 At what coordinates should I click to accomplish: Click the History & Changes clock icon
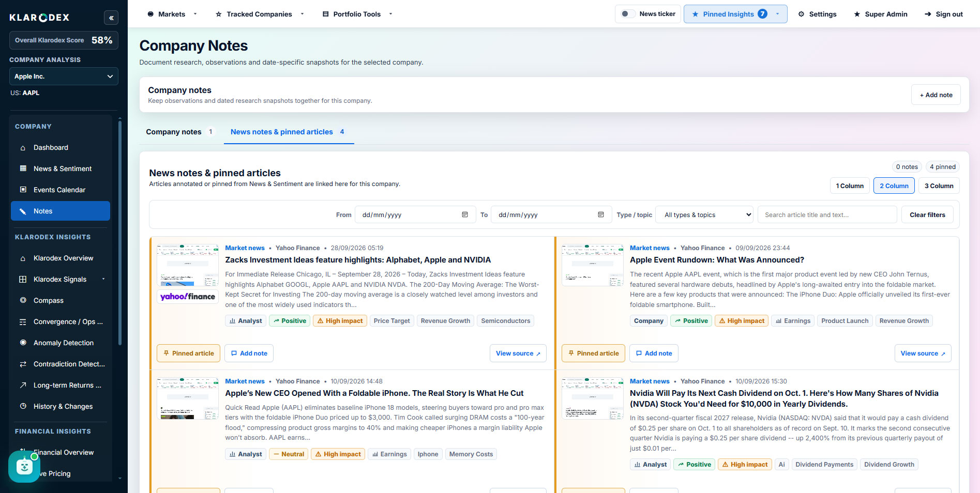point(23,406)
